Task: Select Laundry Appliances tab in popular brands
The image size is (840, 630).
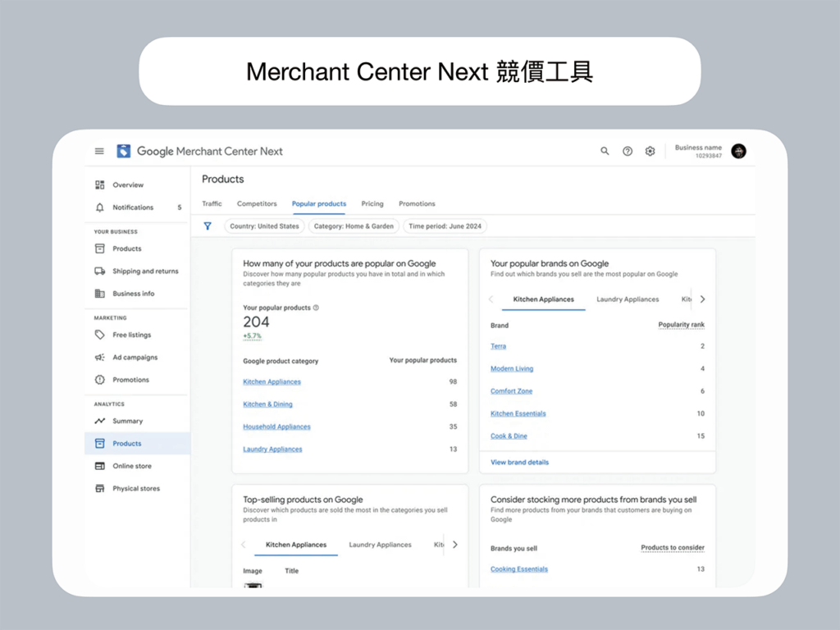Action: pyautogui.click(x=628, y=299)
